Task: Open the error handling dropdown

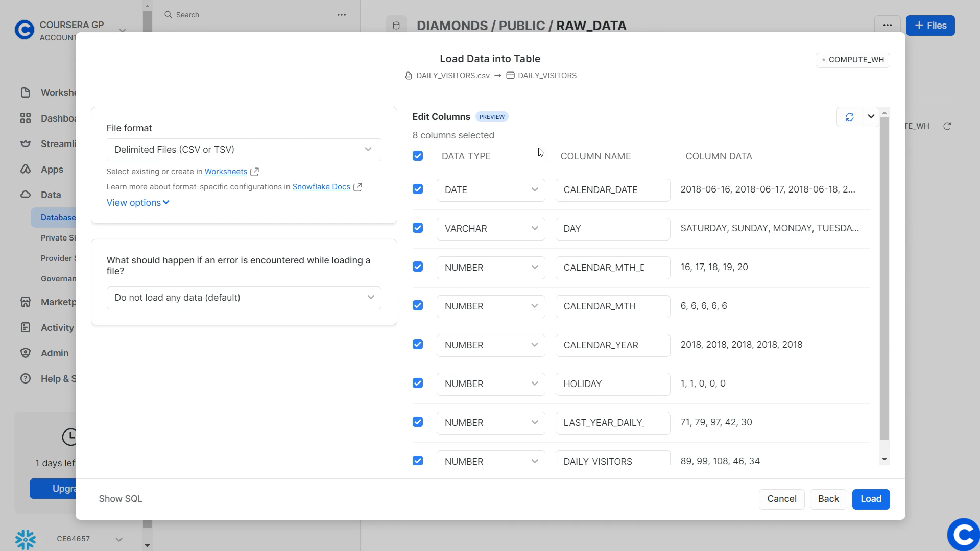Action: (244, 298)
